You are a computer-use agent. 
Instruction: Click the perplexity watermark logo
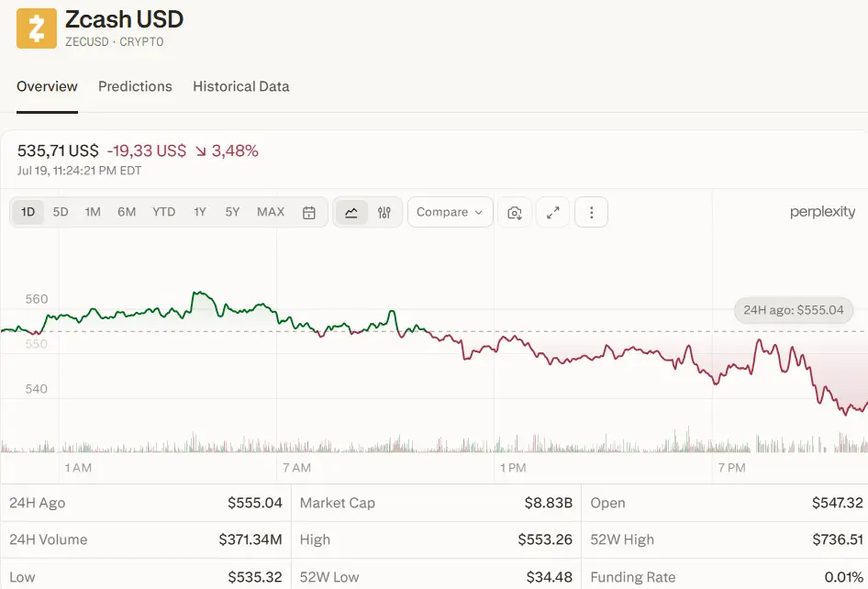tap(822, 212)
